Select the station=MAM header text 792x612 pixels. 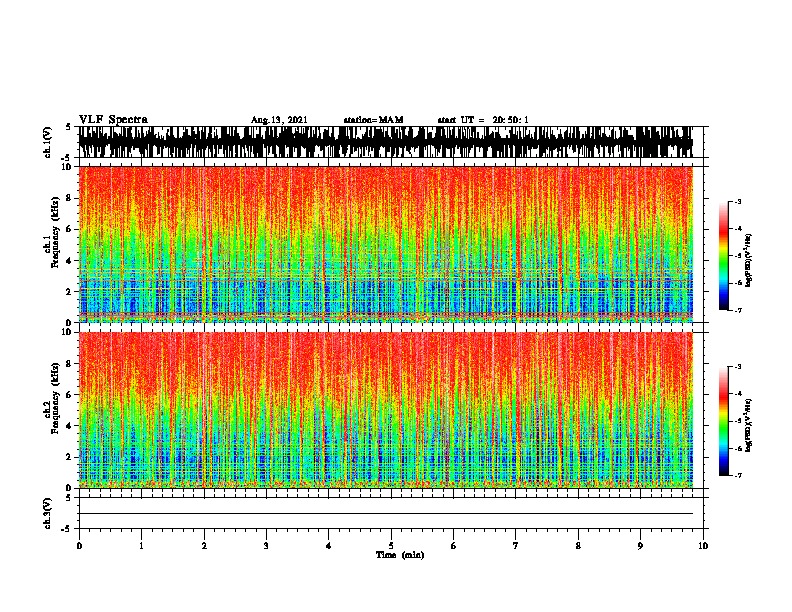click(373, 120)
